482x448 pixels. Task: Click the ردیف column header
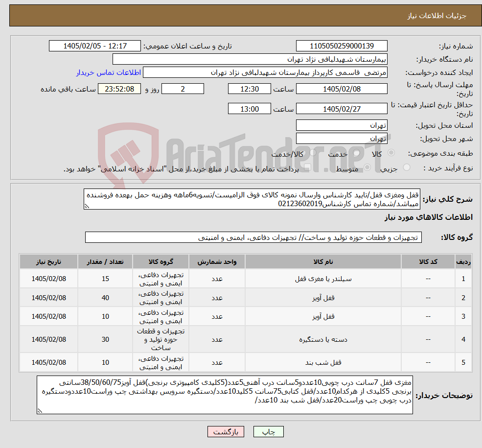pyautogui.click(x=463, y=261)
